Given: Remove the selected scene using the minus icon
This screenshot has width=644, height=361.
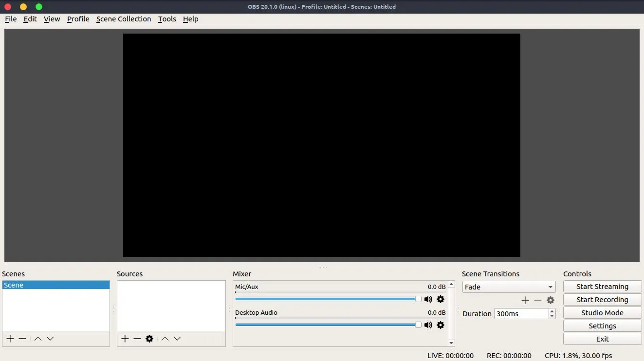Looking at the screenshot, I should point(22,339).
